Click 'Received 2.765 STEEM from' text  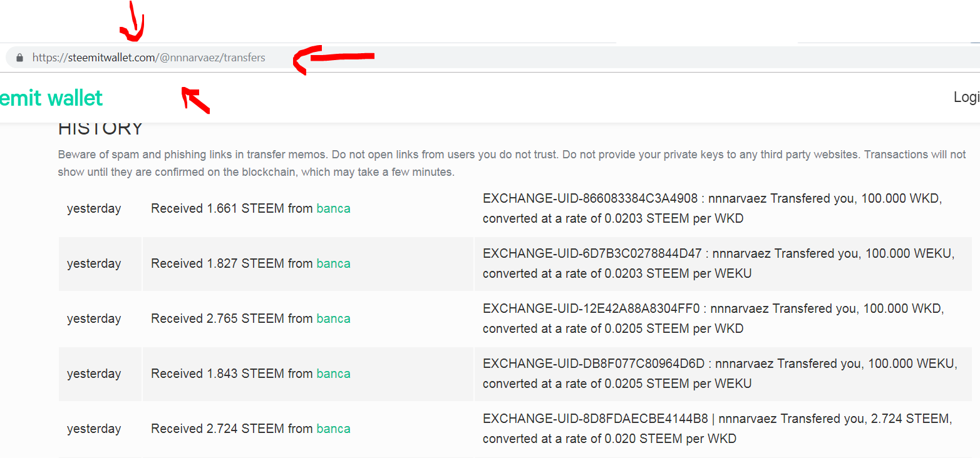(x=232, y=318)
